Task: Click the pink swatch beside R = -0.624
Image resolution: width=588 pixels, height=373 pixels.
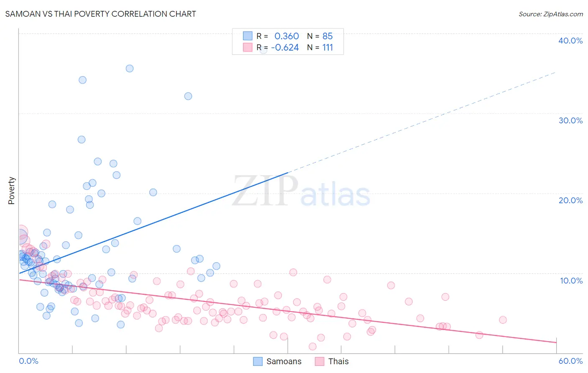Action: tap(248, 47)
